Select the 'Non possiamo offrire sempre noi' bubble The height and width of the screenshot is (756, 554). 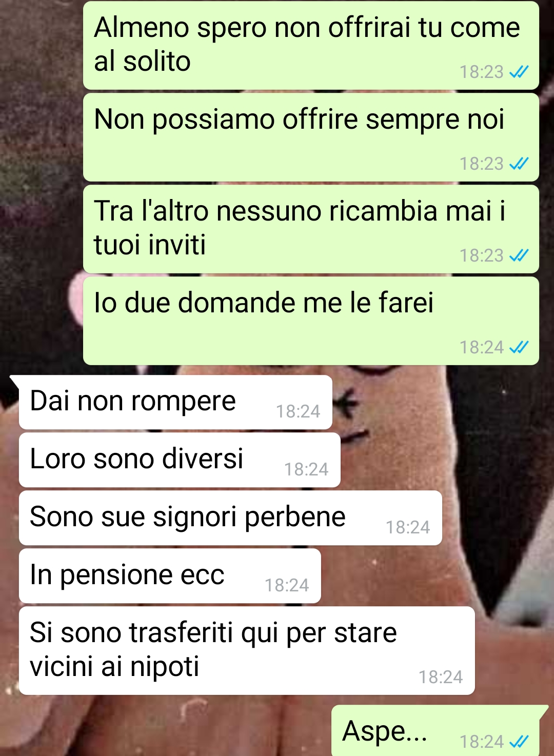311,137
